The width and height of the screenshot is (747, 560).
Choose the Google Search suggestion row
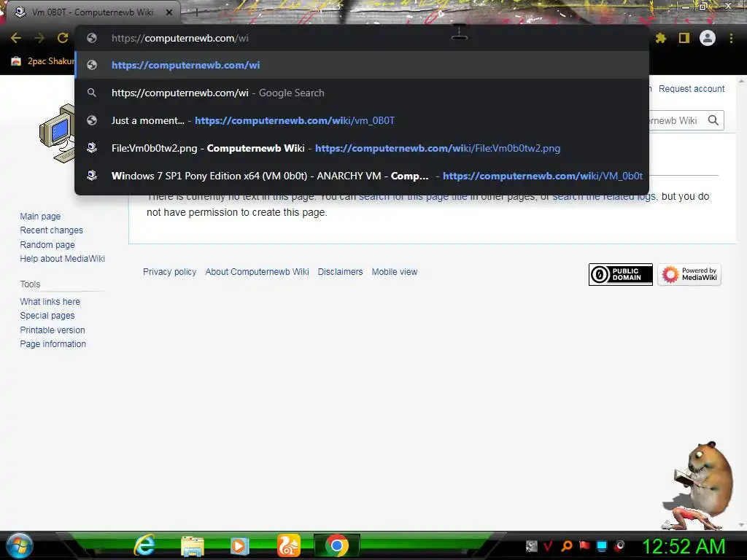click(x=362, y=93)
